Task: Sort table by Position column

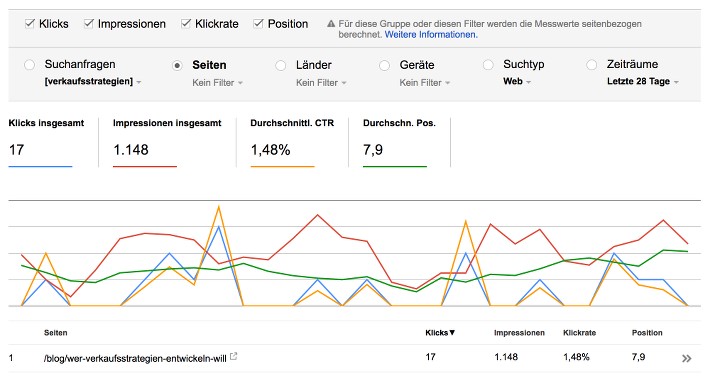Action: coord(647,333)
